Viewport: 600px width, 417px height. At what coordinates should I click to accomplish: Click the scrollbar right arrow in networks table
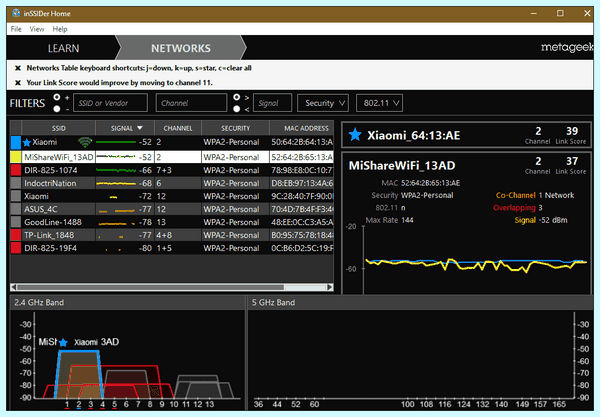click(330, 287)
